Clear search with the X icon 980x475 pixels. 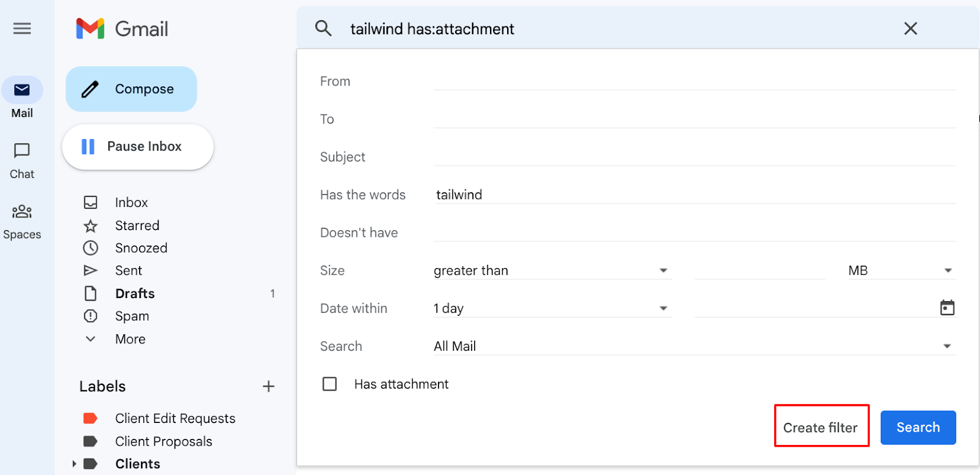(x=911, y=28)
